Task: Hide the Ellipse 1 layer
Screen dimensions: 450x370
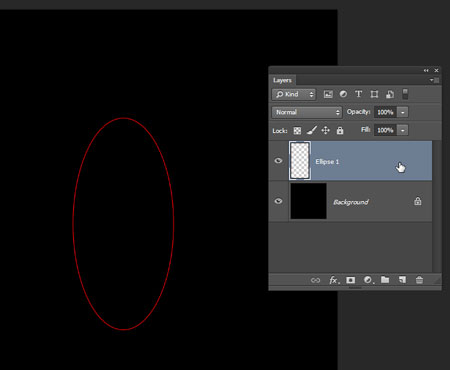Action: 278,161
